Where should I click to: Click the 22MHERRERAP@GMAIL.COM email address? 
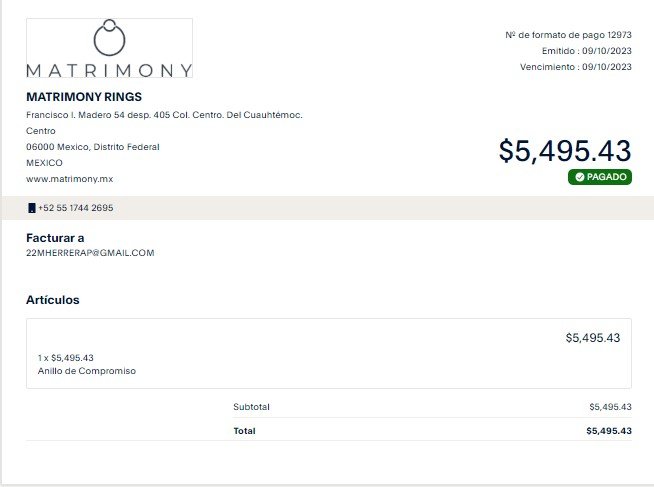point(90,253)
